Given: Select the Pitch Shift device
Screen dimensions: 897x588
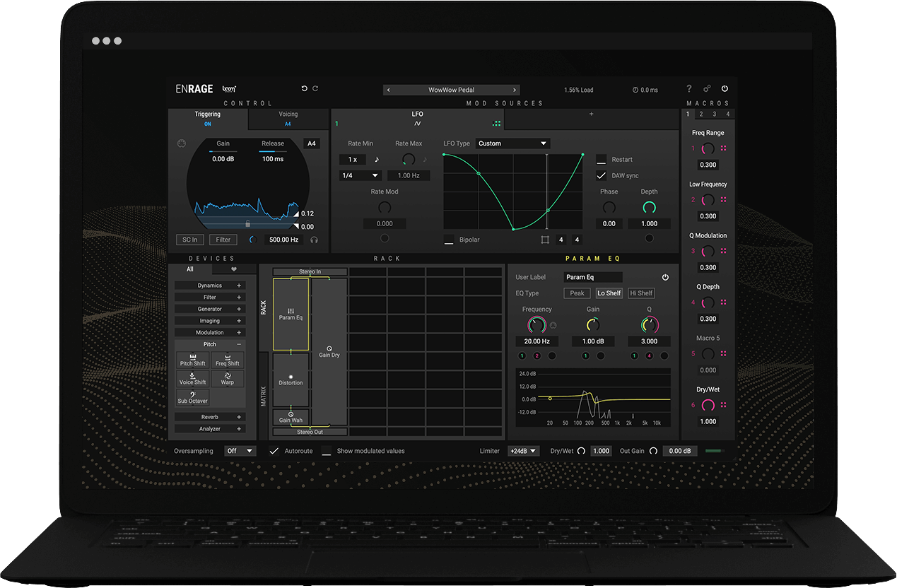Looking at the screenshot, I should coord(192,360).
